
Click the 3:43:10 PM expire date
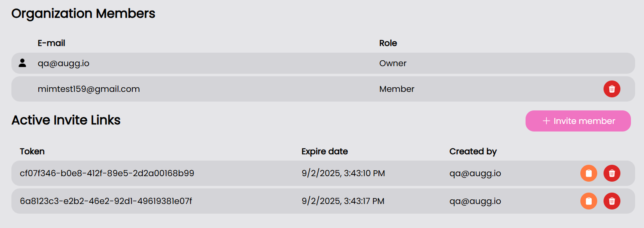343,173
